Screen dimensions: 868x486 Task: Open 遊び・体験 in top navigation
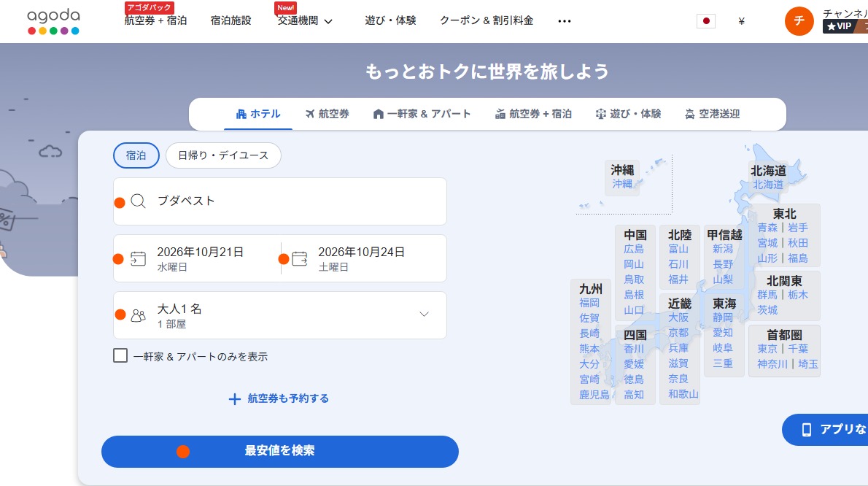[x=390, y=20]
